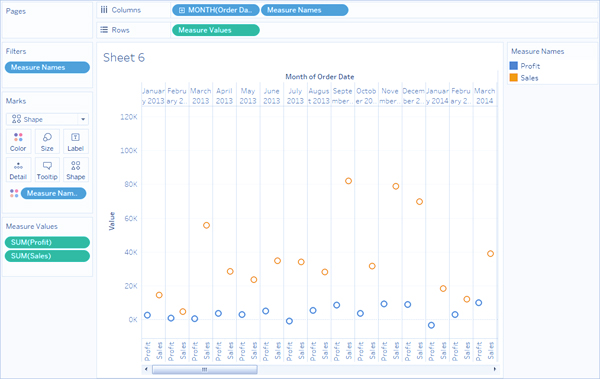The image size is (600, 379).
Task: Click the orange Sales legend swatch
Action: (514, 78)
